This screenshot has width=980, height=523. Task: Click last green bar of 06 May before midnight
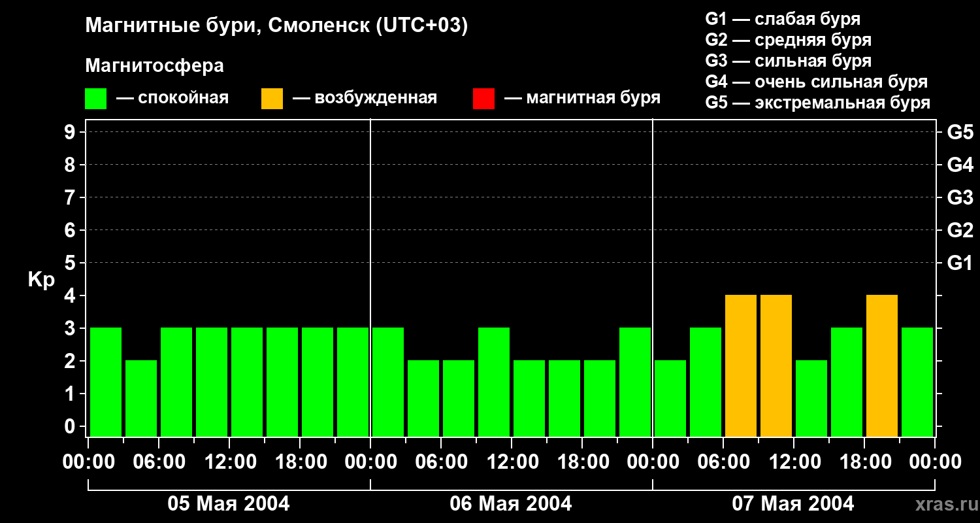(x=635, y=382)
